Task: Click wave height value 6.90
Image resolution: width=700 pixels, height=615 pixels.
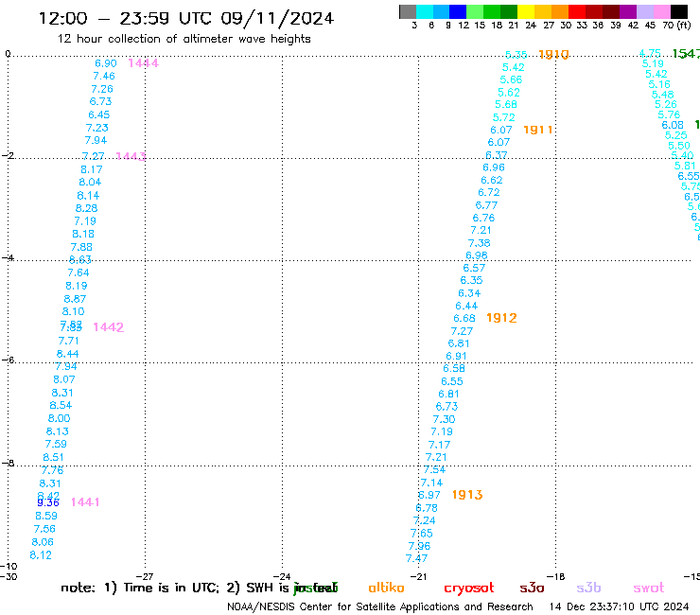Action: 106,63
